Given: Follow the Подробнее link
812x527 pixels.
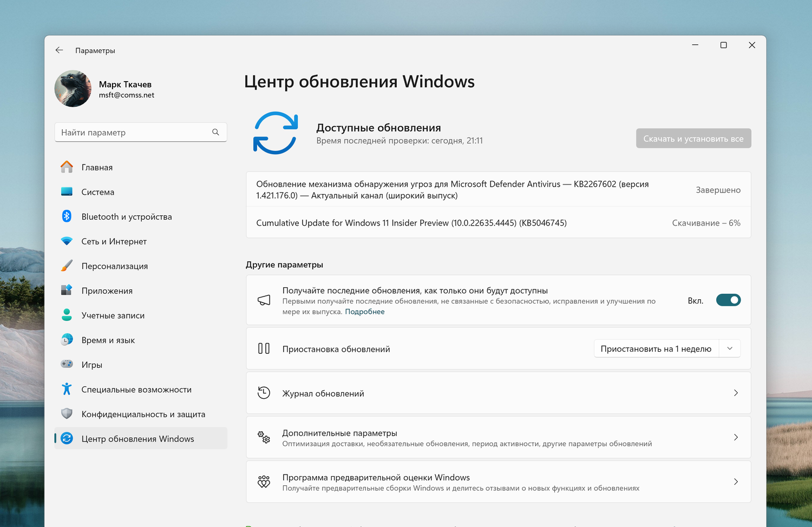Looking at the screenshot, I should (x=365, y=312).
